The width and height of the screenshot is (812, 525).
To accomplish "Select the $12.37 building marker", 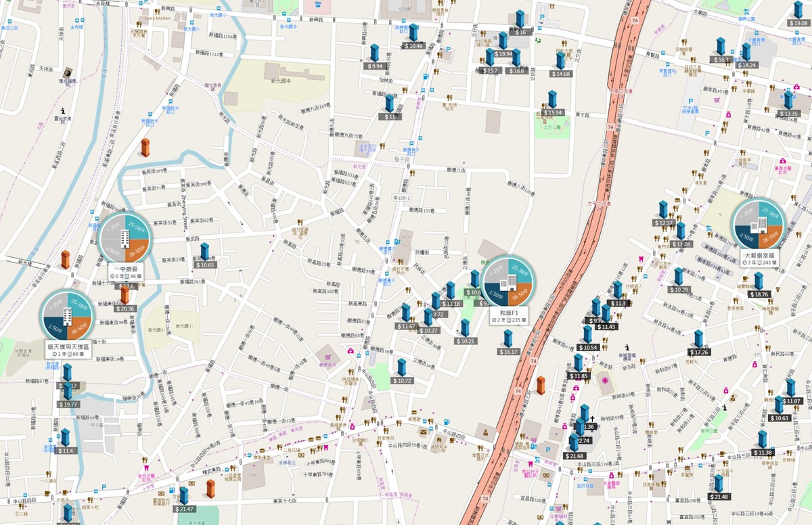I will point(664,209).
